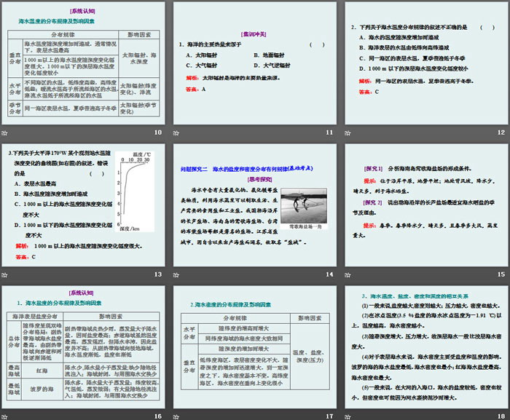Click the animation star icon under slide 10
Image resolution: width=510 pixels, height=420 pixels.
tap(6, 132)
